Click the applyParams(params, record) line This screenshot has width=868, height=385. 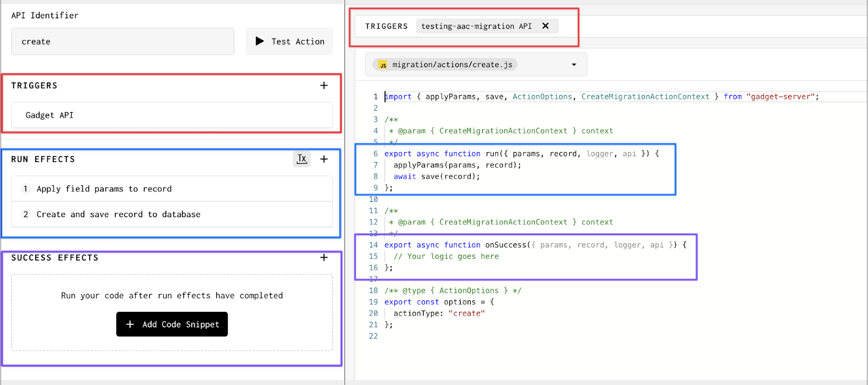pos(457,165)
